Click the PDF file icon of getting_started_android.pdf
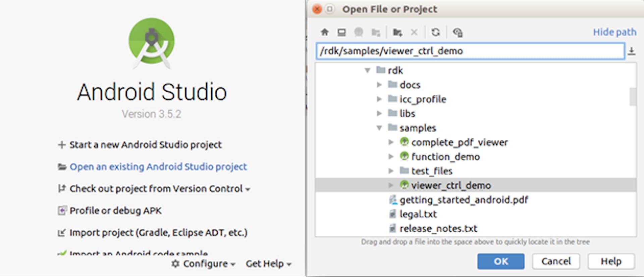The width and height of the screenshot is (644, 277). 392,200
